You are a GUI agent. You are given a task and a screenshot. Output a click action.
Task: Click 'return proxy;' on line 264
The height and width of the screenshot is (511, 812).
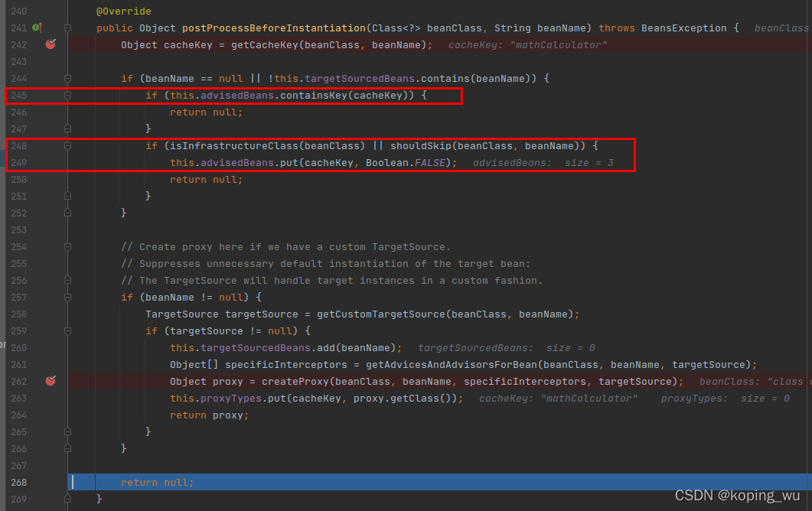pyautogui.click(x=209, y=415)
